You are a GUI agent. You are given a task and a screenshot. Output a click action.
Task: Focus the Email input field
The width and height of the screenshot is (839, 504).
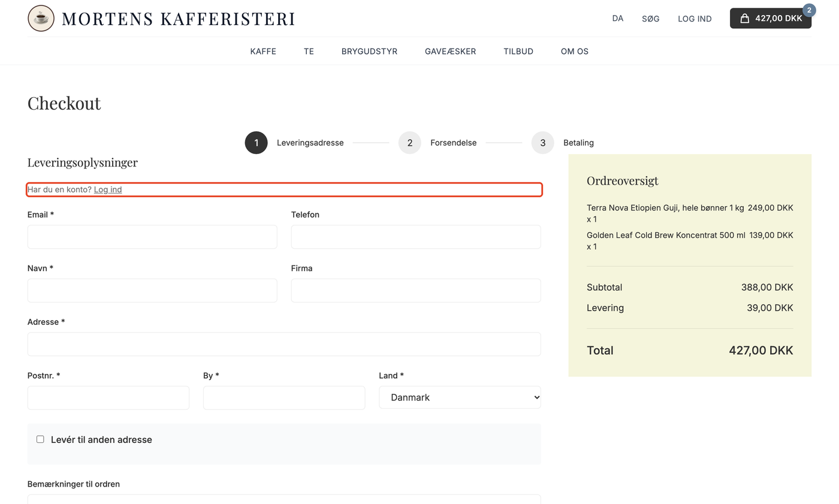(x=152, y=237)
